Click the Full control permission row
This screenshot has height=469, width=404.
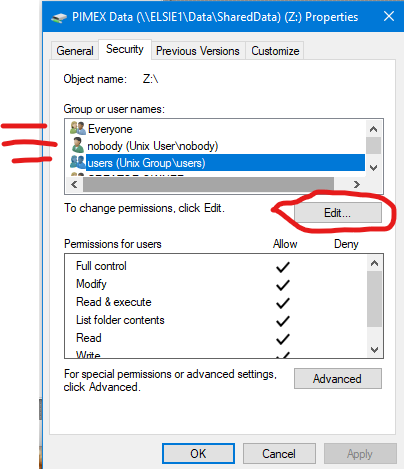coord(216,266)
